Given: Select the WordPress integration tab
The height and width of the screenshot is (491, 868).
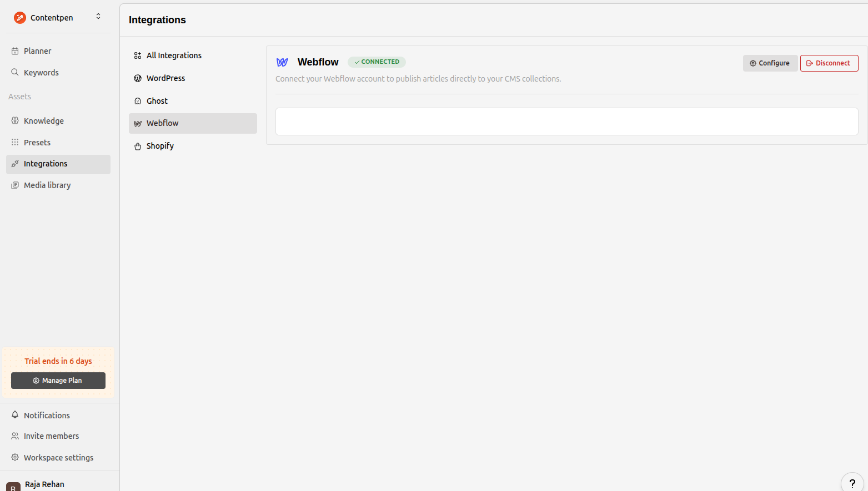Looking at the screenshot, I should [165, 78].
